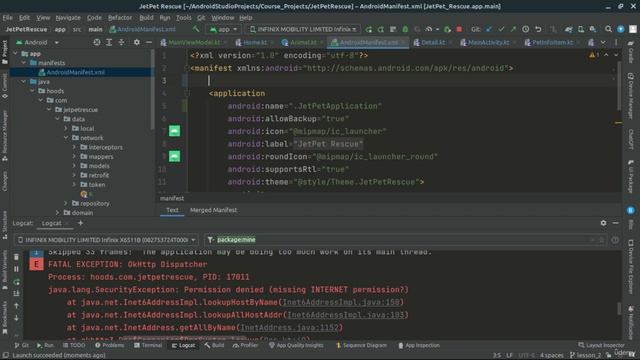Click the 4 spaces indent status widget
This screenshot has height=360, width=640.
(x=551, y=355)
